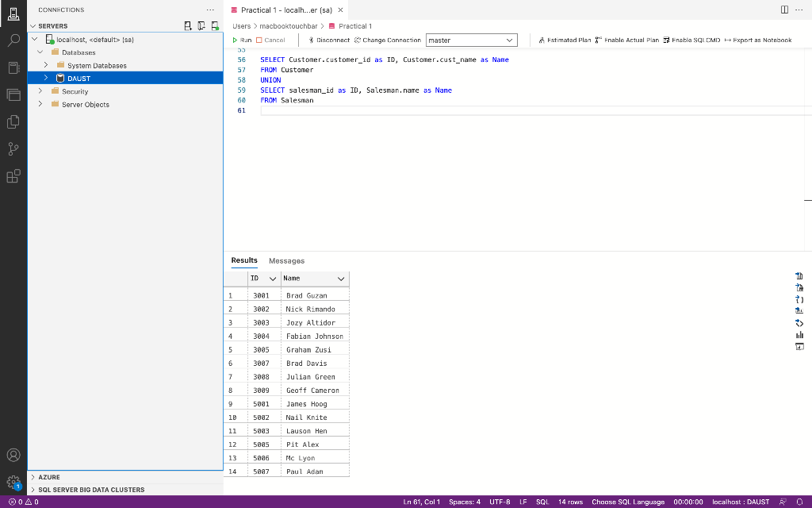812x508 pixels.
Task: Expand the Server Objects folder
Action: click(x=40, y=104)
